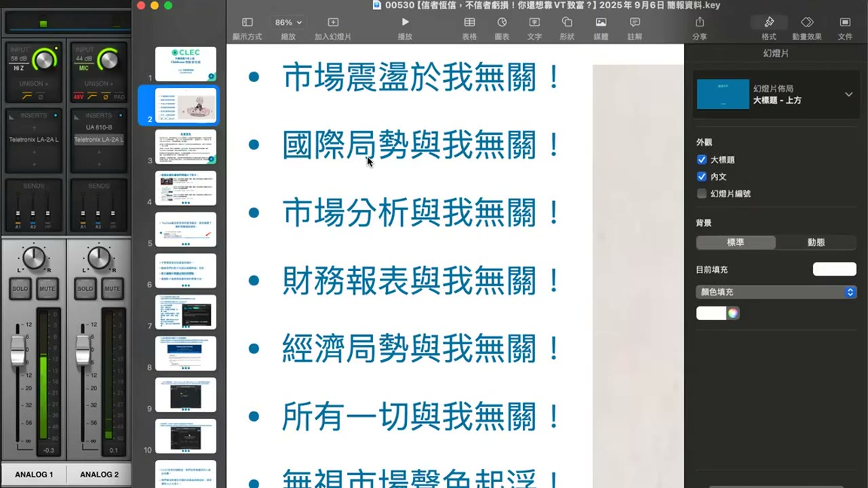868x488 pixels.
Task: Solo the Analog 1 channel
Action: coord(20,289)
